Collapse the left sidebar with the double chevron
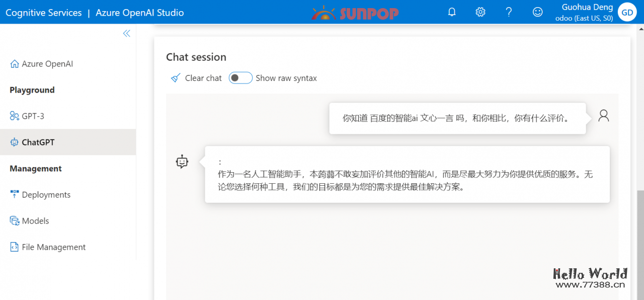Viewport: 644px width, 300px height. [126, 33]
